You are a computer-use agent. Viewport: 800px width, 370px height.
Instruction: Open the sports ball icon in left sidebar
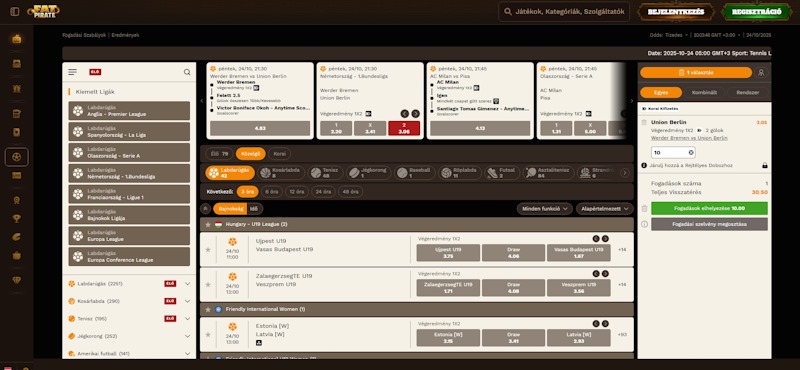[16, 157]
